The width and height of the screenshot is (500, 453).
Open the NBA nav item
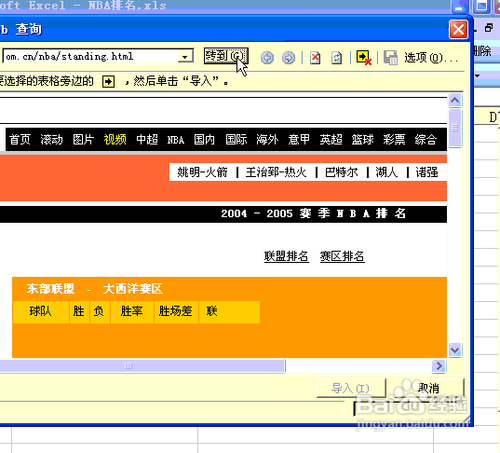click(x=176, y=140)
